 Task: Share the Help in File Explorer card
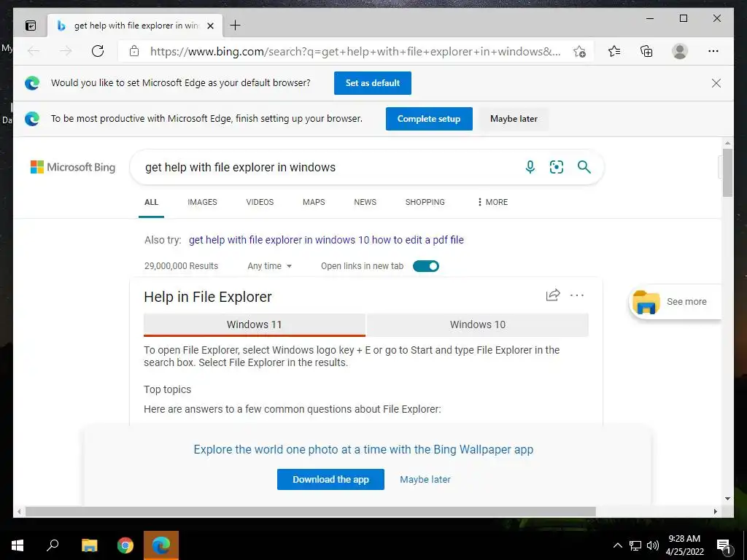pos(553,295)
